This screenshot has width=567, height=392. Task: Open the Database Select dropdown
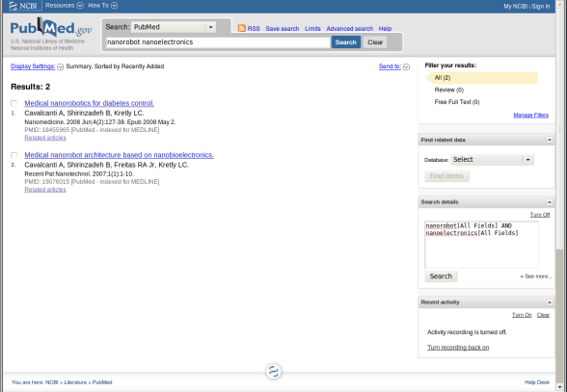[x=492, y=160]
